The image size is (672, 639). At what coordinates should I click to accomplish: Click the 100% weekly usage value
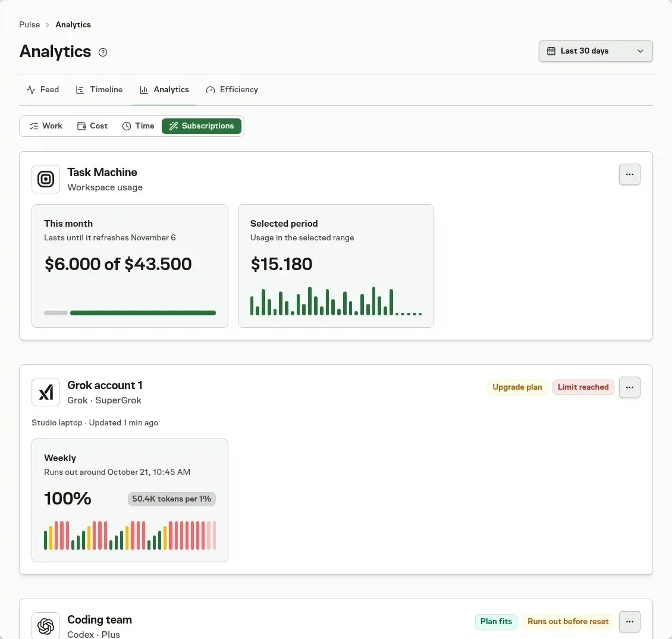[68, 499]
